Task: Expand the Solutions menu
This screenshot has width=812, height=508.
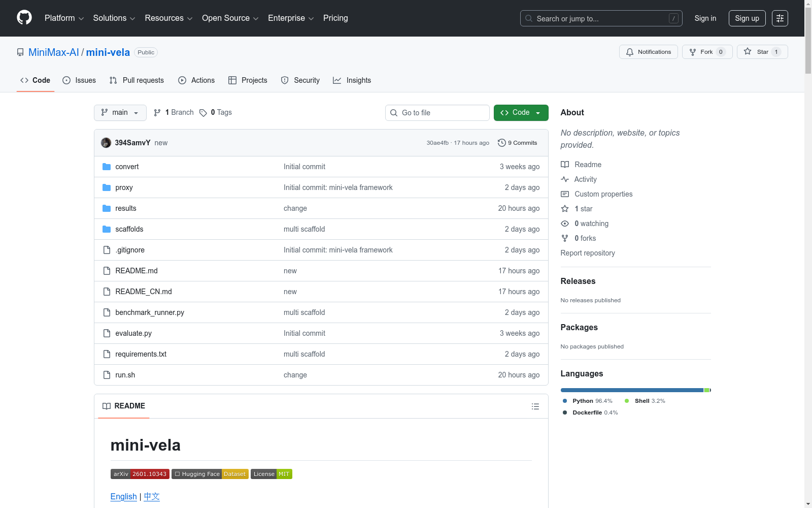Action: click(x=114, y=18)
